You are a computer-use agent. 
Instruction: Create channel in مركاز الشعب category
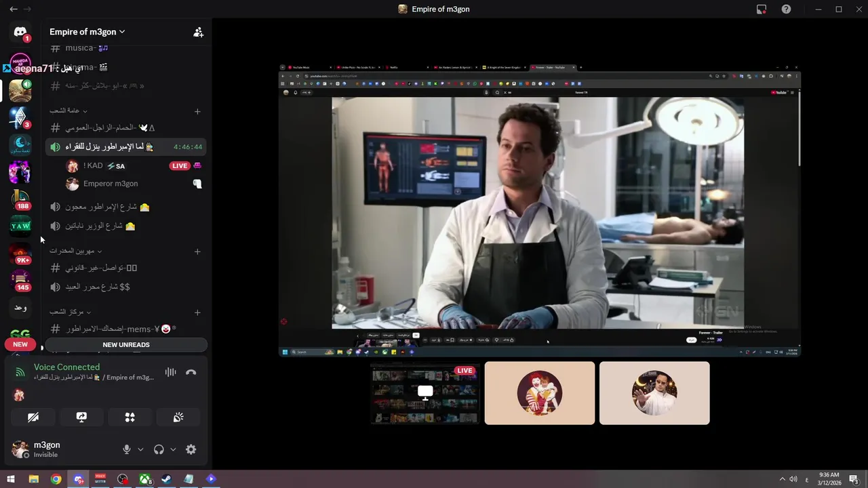click(197, 312)
